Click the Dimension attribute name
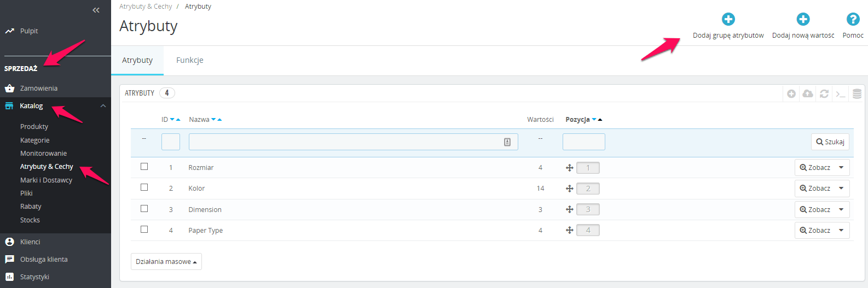868x288 pixels. click(205, 210)
